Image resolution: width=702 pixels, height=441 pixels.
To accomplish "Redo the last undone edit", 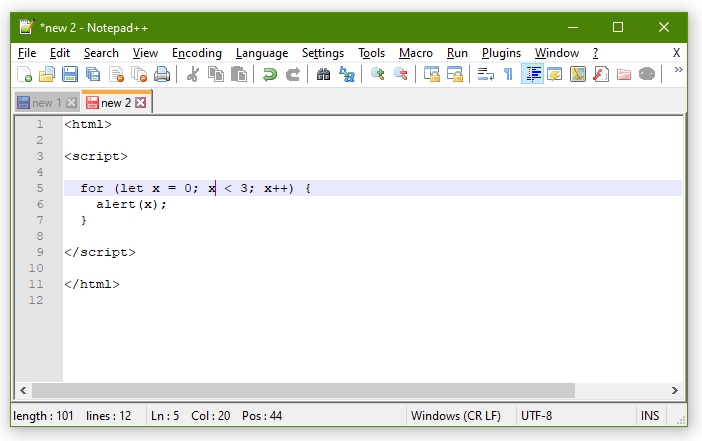I will (293, 74).
